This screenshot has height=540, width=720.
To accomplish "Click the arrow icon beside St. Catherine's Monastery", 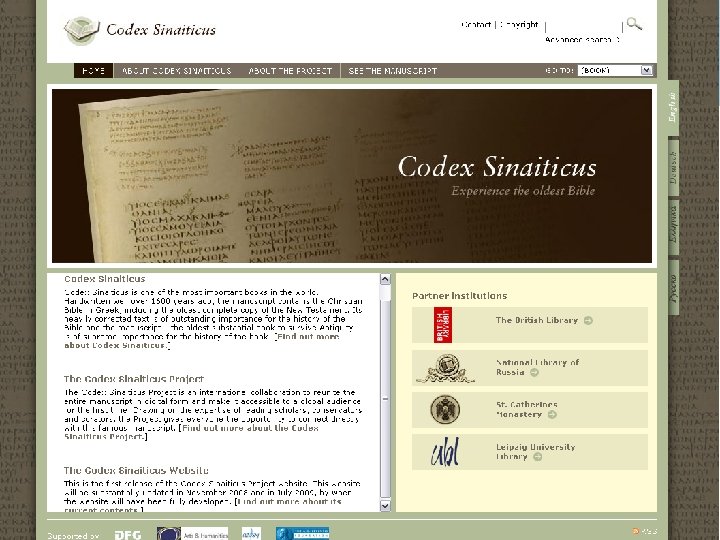I will 552,415.
